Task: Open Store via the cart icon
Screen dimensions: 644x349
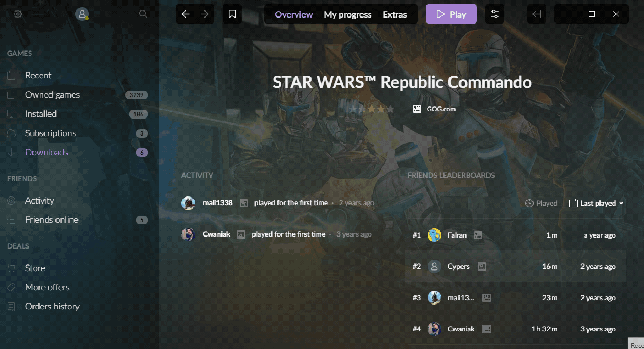Action: coord(12,268)
